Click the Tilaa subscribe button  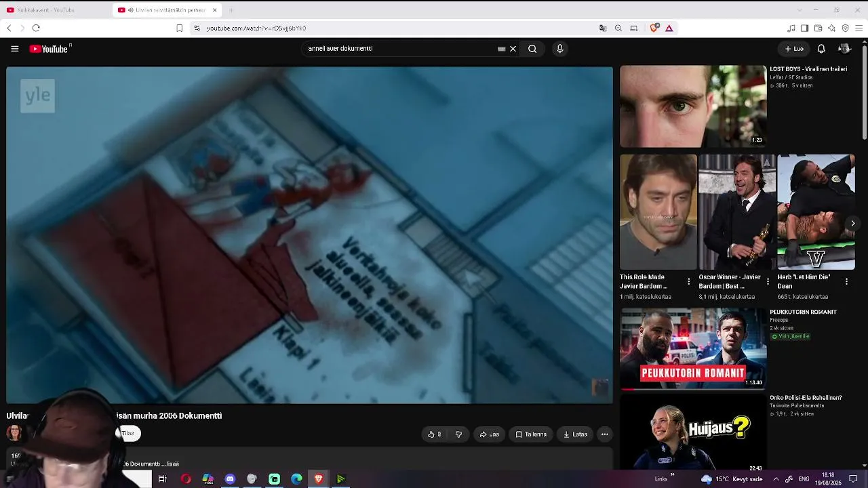point(128,433)
